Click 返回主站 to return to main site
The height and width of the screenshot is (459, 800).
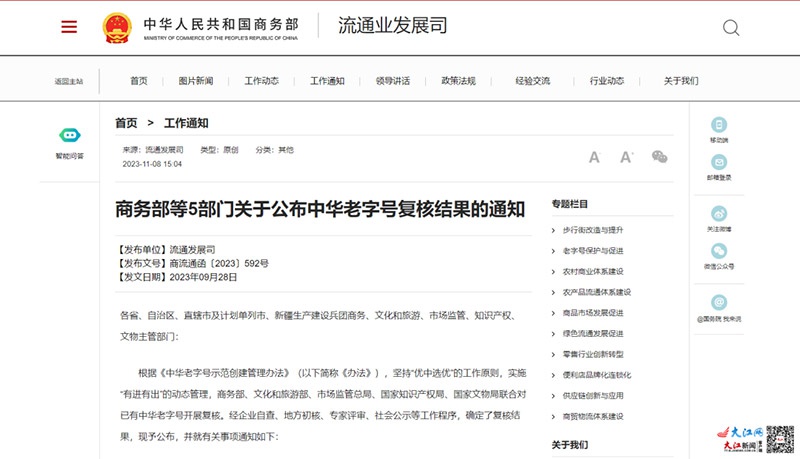pos(69,81)
